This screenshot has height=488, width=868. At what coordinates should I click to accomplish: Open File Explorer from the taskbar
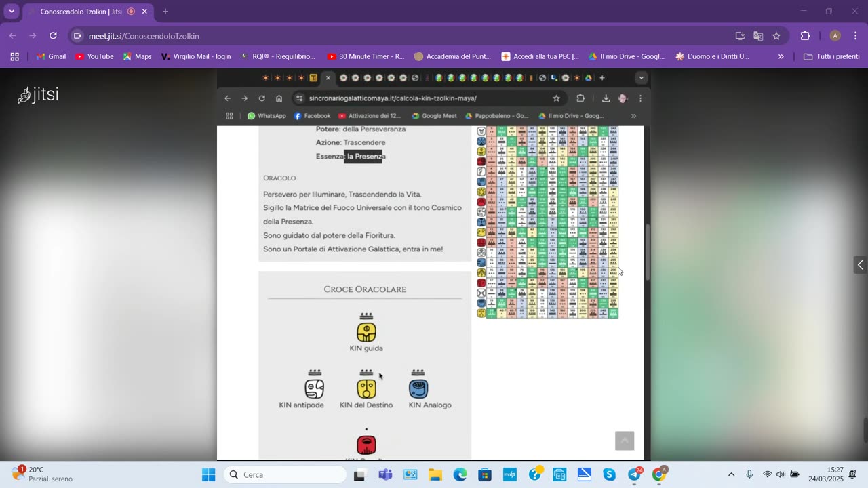(x=435, y=474)
